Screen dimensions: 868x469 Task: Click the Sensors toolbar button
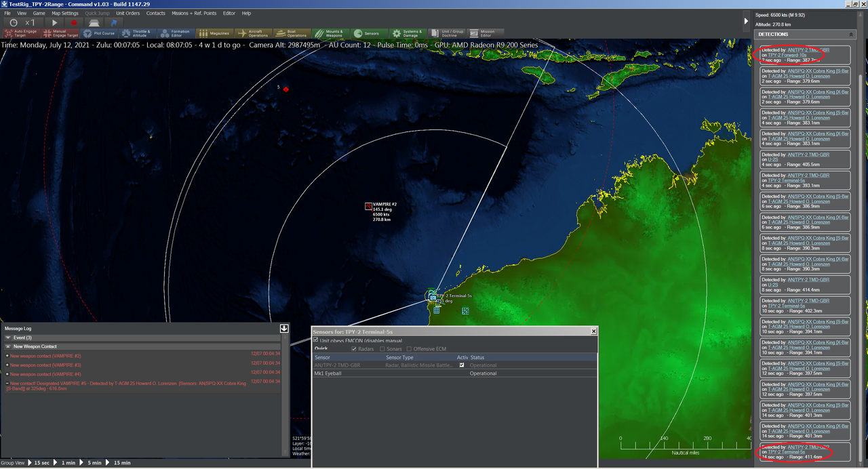[x=370, y=33]
